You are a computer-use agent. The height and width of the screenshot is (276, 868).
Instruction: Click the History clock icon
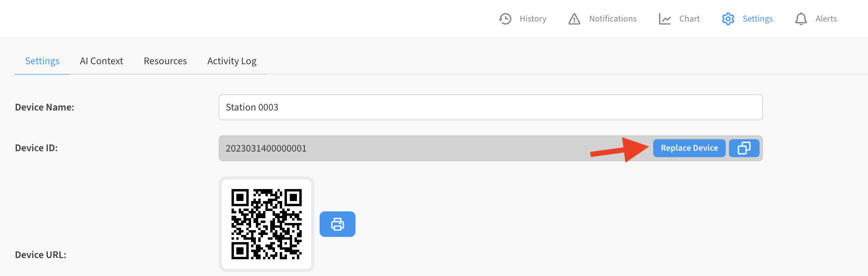click(505, 18)
